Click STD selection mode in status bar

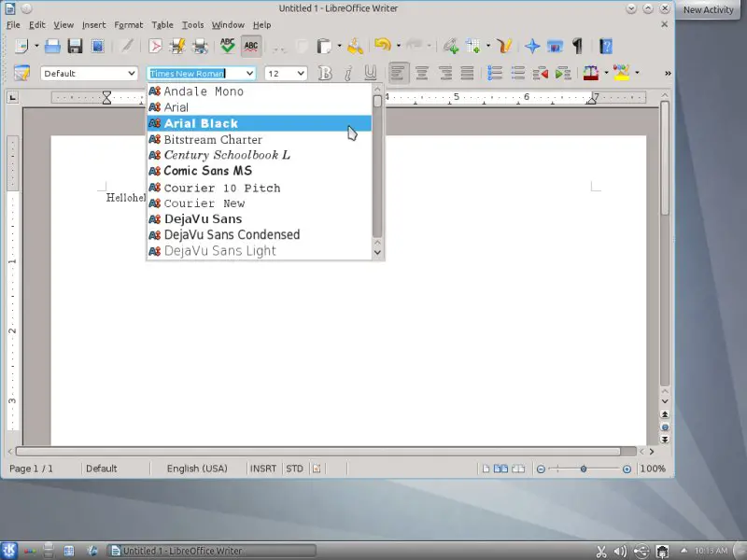(x=294, y=469)
